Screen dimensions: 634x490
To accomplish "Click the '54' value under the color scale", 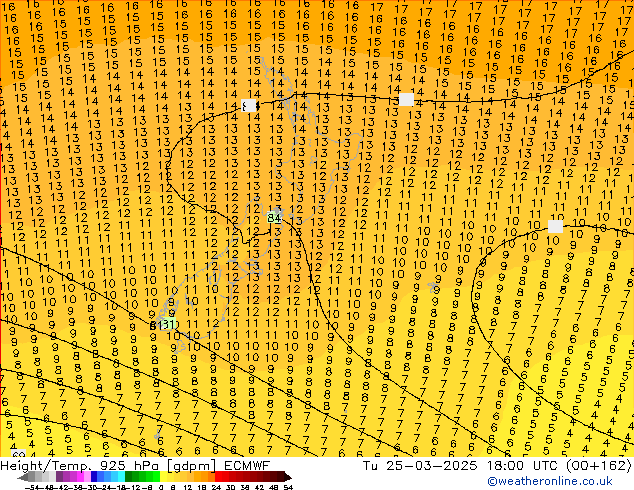I will coord(288,487).
